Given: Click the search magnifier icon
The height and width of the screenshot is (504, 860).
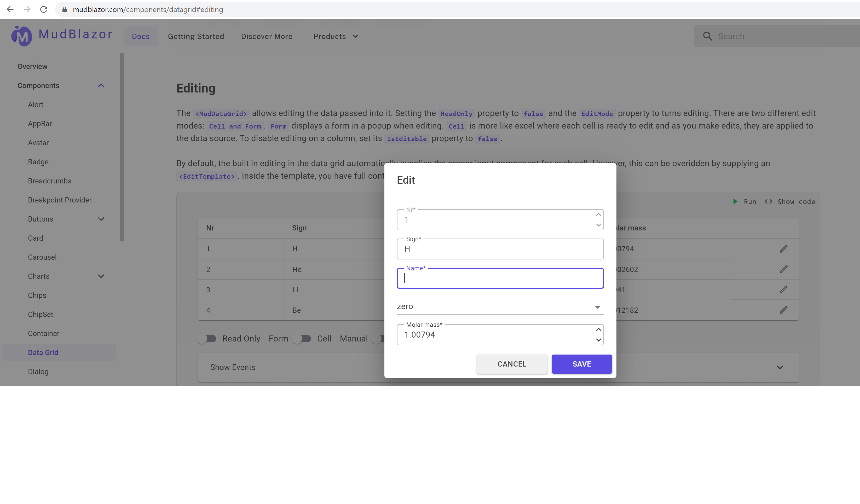Looking at the screenshot, I should click(707, 36).
